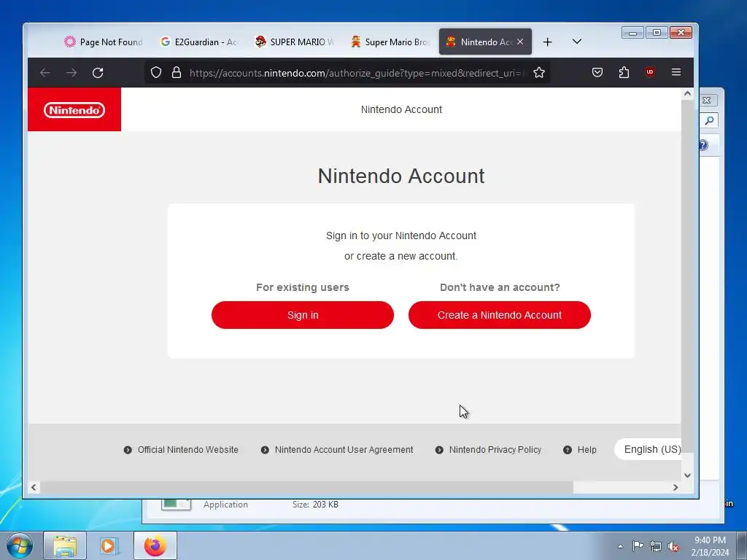Click the page scroll-down arrow
The height and width of the screenshot is (560, 747).
point(687,475)
